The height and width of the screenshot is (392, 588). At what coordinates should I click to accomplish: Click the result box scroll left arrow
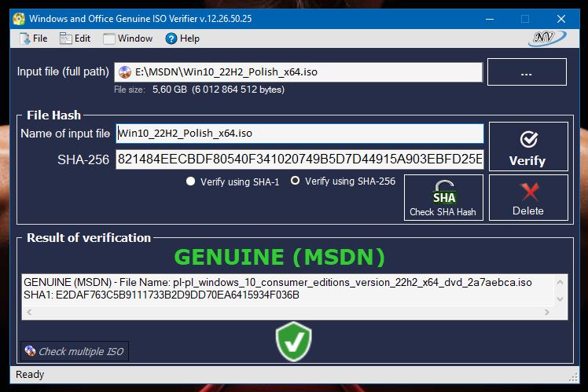pos(29,312)
